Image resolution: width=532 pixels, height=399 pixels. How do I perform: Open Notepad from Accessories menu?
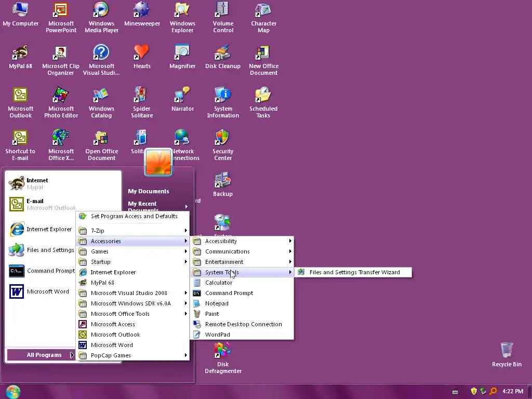(242, 303)
